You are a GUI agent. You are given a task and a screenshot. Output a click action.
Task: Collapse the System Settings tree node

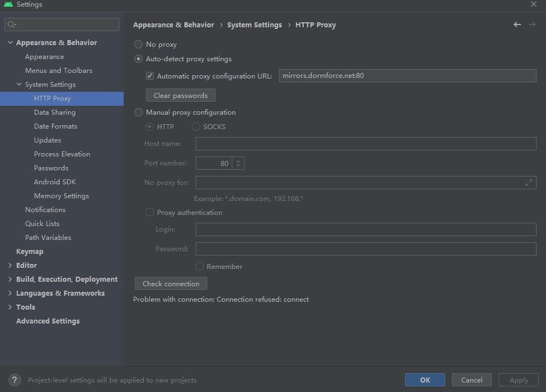19,85
